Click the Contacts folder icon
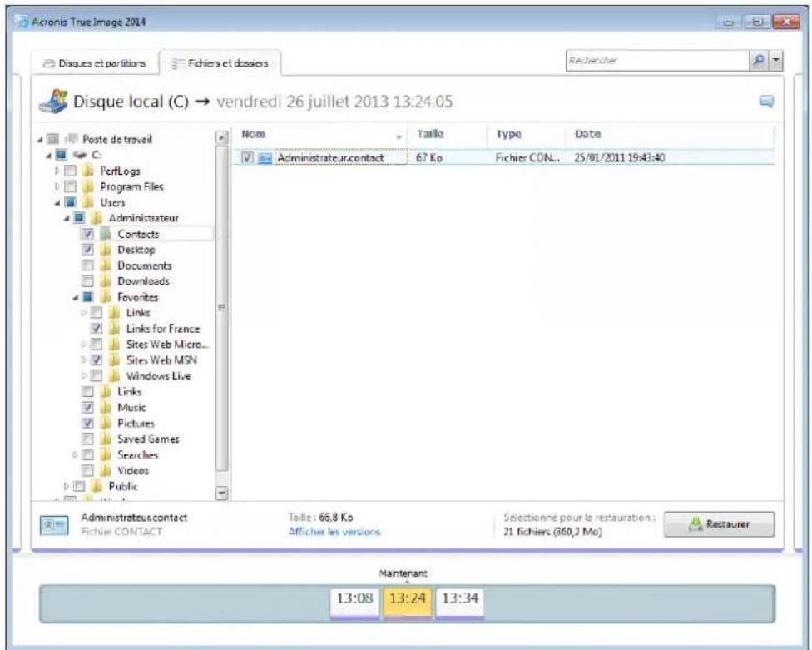This screenshot has width=812, height=650. point(106,234)
